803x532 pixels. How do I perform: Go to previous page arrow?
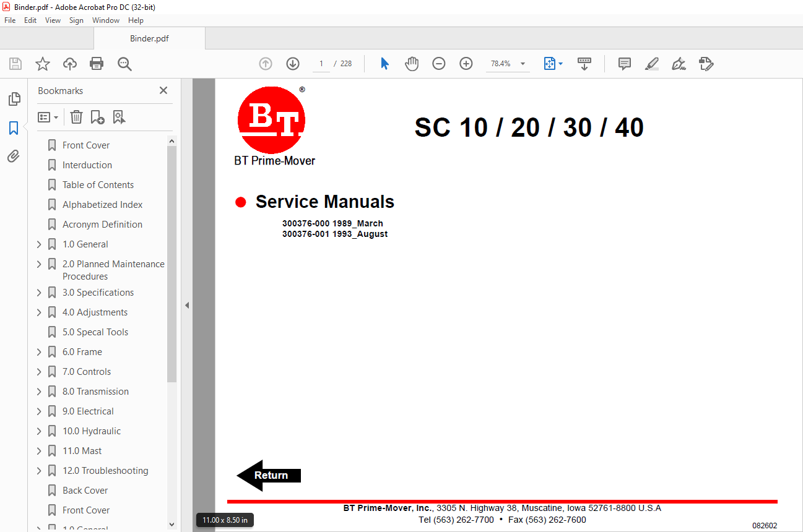[x=266, y=64]
